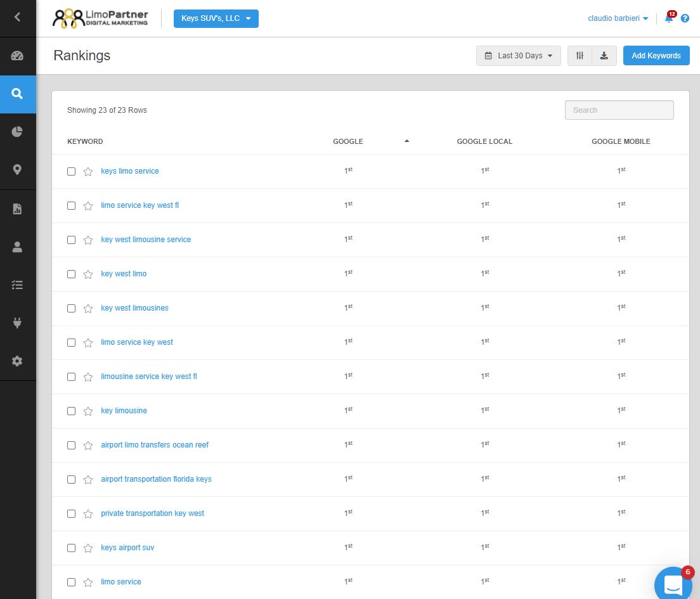Star the airport limo transfers ocean reef keyword

pyautogui.click(x=88, y=446)
